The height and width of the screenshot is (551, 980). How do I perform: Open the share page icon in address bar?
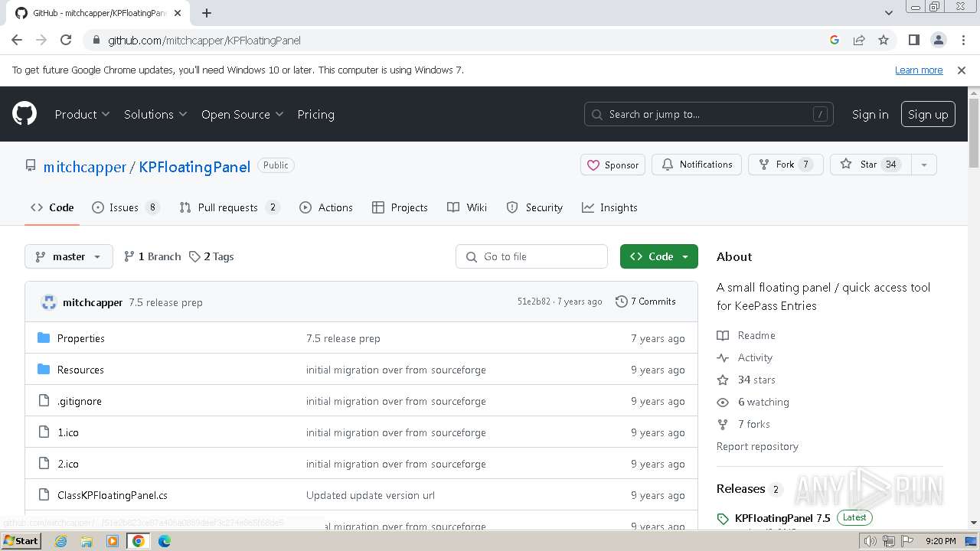859,40
